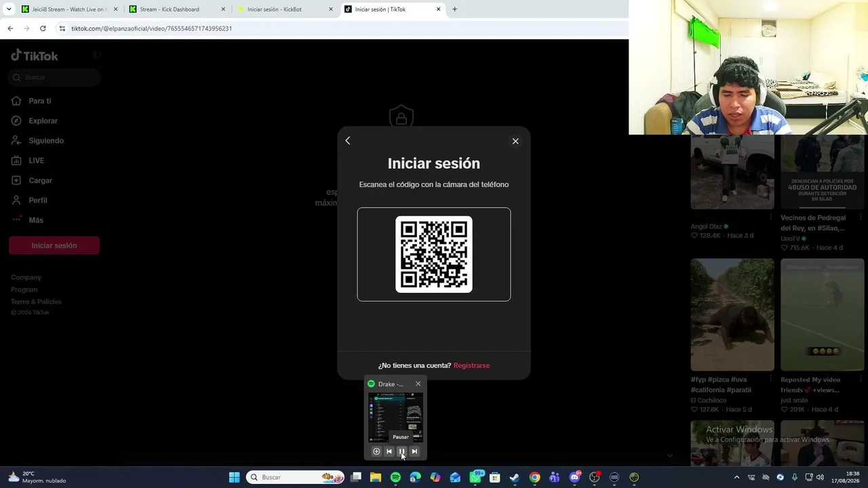Open the Windows Start menu
868x488 pixels.
coord(234,477)
